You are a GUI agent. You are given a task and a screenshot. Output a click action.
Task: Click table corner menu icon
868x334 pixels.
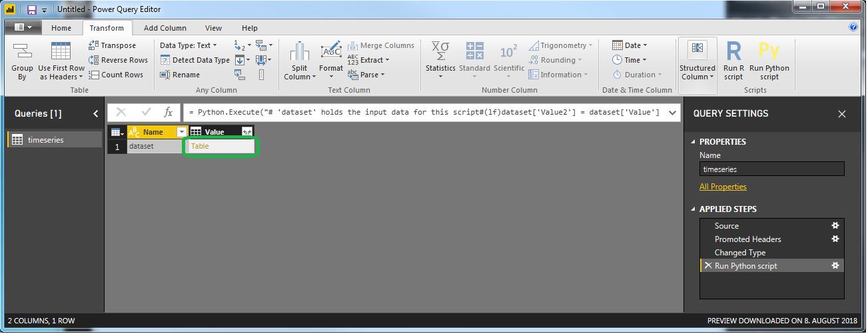point(116,132)
